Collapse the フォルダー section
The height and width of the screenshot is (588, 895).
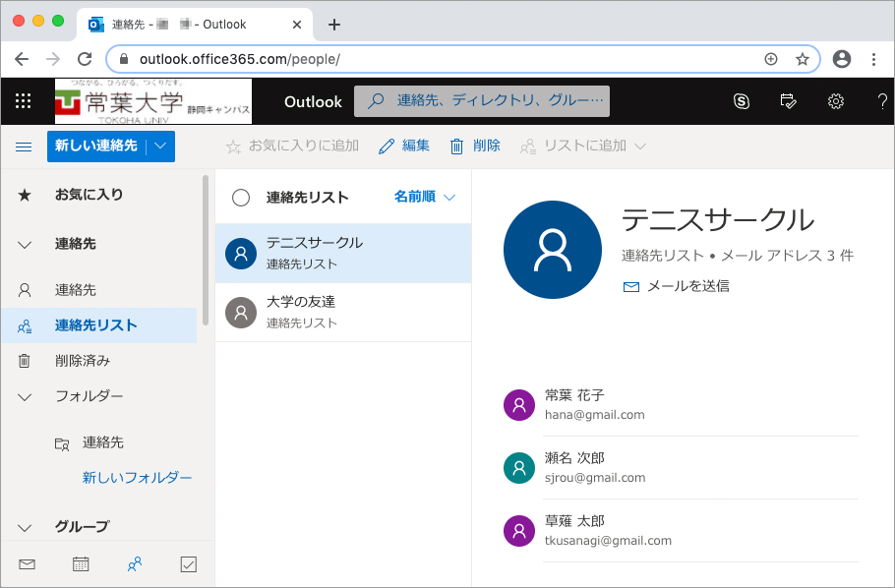(26, 396)
